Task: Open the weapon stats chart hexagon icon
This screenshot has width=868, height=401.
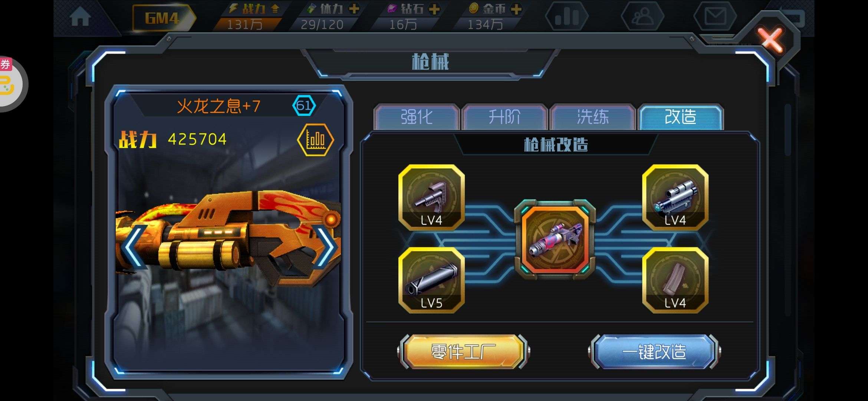Action: click(315, 140)
